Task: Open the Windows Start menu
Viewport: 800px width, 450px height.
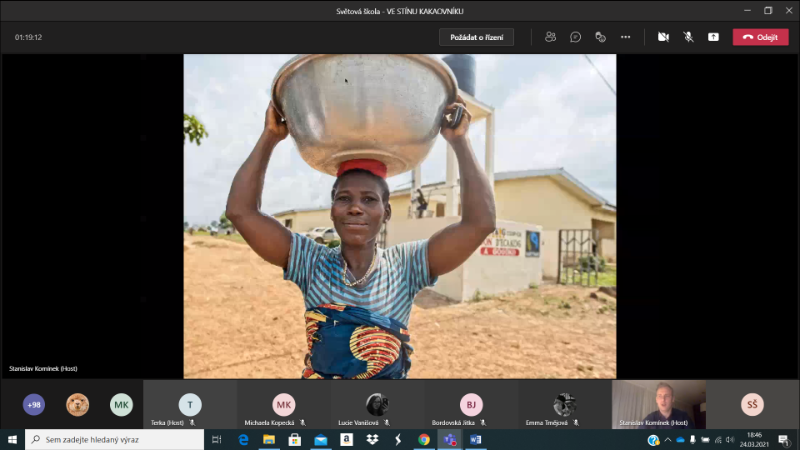Action: 13,440
